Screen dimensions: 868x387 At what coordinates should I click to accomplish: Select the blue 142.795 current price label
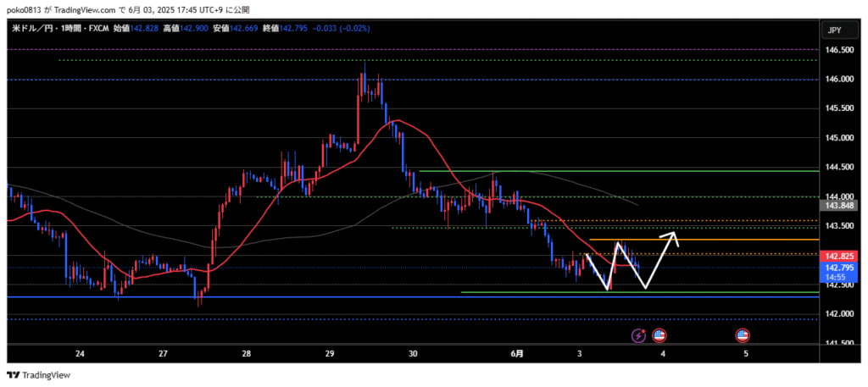tap(838, 268)
